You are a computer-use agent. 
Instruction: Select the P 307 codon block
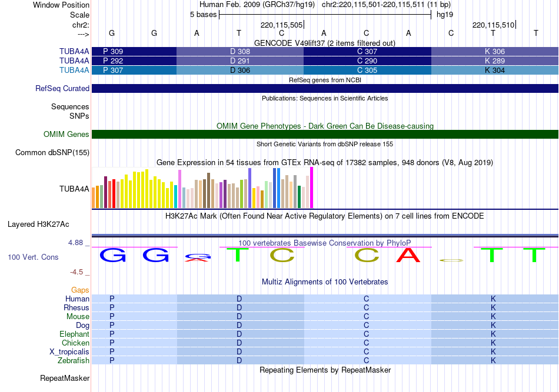[134, 70]
